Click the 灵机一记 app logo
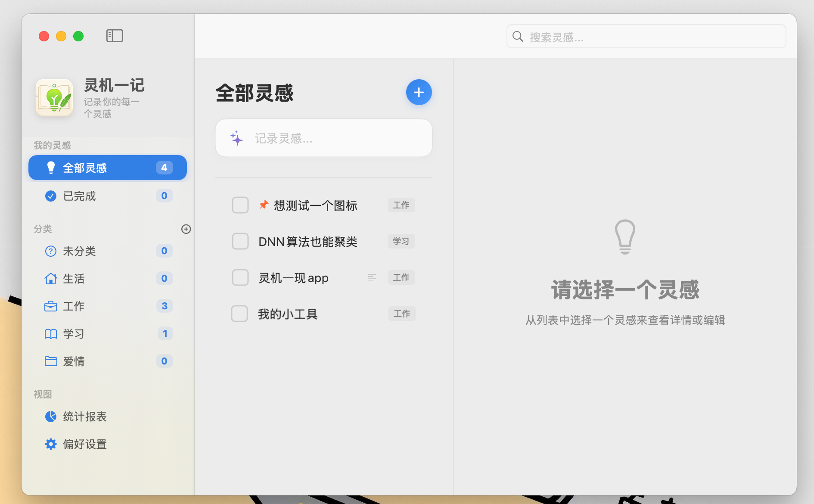Image resolution: width=814 pixels, height=504 pixels. 54,98
